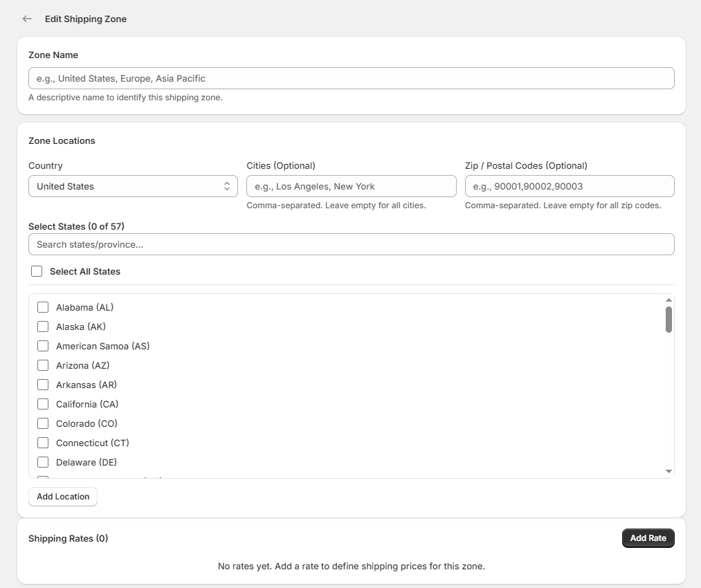Screen dimensions: 701x588
Task: Check the Alabama (AL) checkbox
Action: click(43, 307)
